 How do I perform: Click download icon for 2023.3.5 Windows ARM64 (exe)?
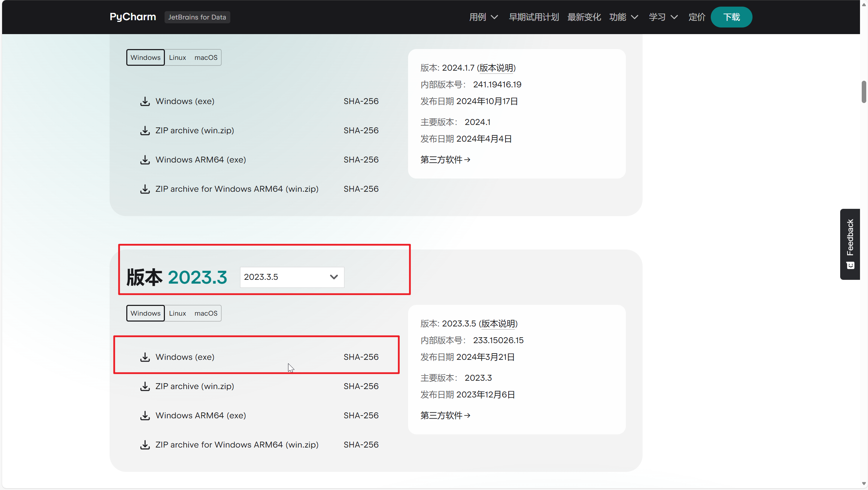tap(145, 416)
